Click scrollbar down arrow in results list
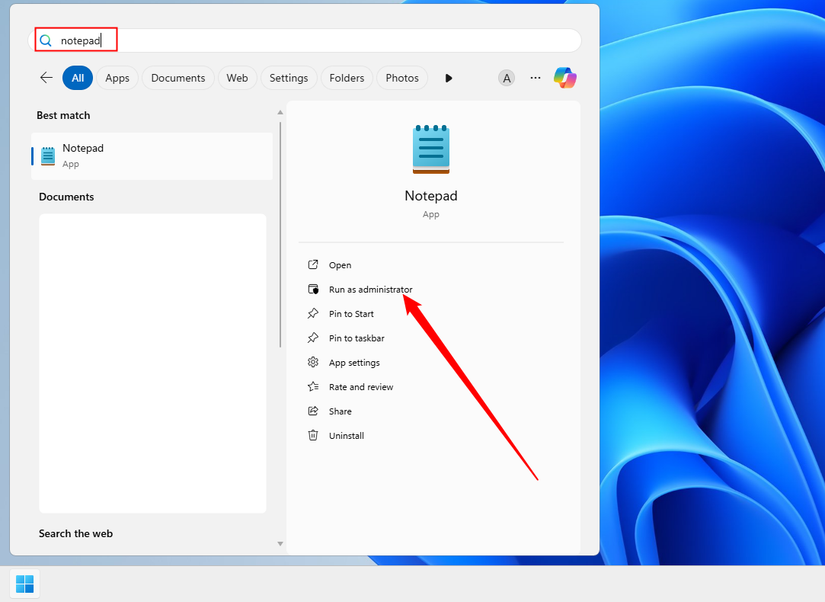Screen dimensions: 825x602 coord(280,544)
